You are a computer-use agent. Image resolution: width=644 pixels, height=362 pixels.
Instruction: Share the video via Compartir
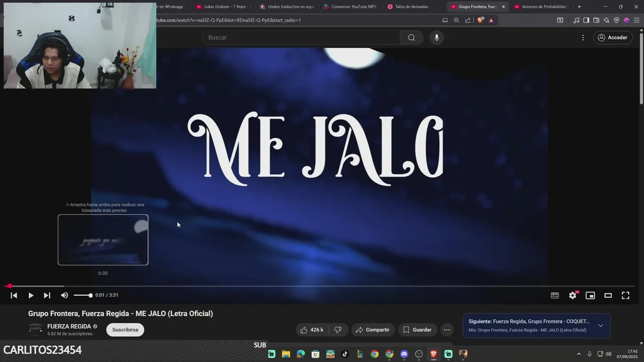tap(372, 330)
